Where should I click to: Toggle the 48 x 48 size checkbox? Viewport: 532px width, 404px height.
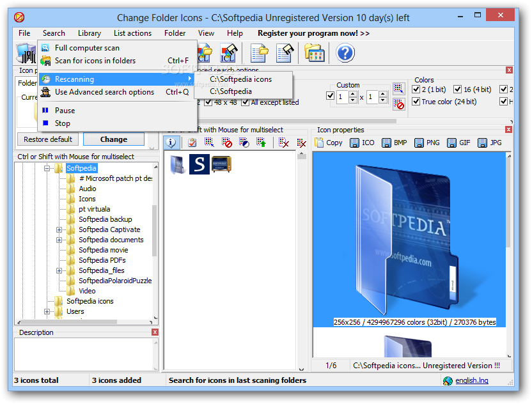point(208,102)
